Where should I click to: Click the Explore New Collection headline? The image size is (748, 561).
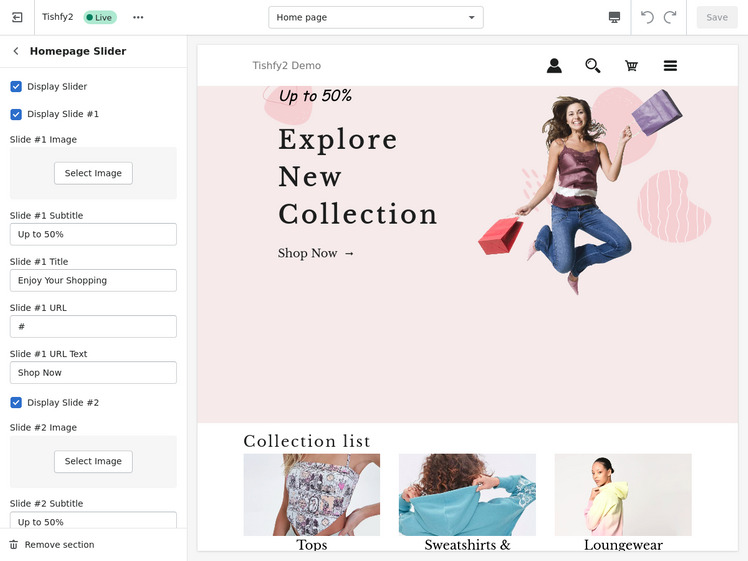coord(358,177)
